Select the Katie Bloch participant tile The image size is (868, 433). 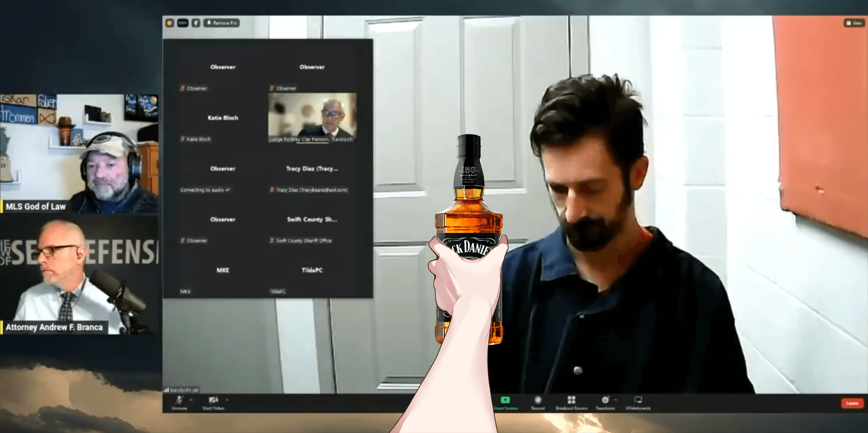[x=223, y=118]
